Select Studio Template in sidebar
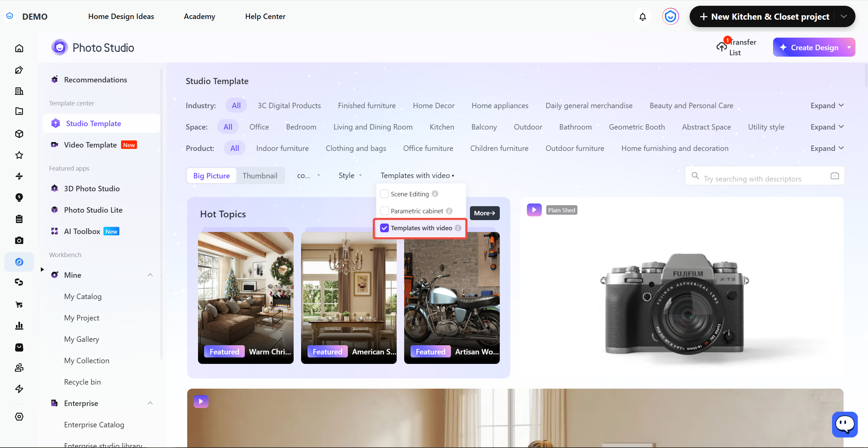The image size is (868, 448). coord(101,123)
